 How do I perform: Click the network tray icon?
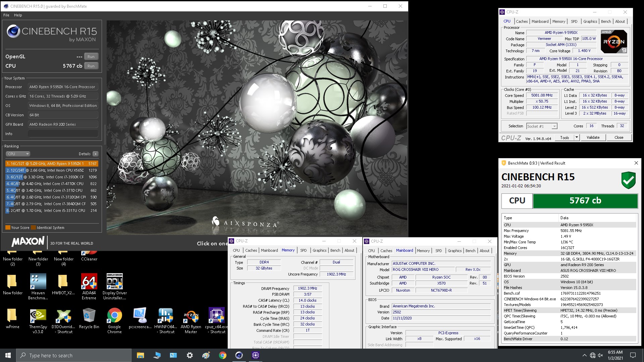click(x=592, y=355)
